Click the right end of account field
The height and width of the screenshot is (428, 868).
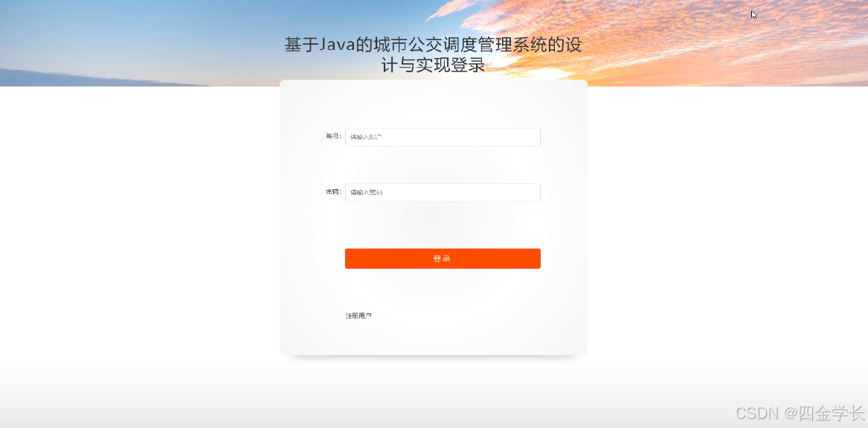coord(529,137)
